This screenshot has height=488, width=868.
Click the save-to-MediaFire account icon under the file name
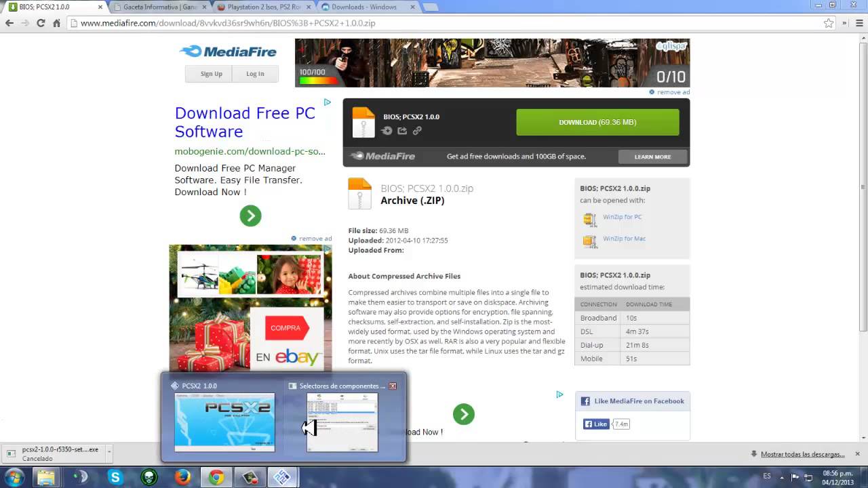pos(387,131)
